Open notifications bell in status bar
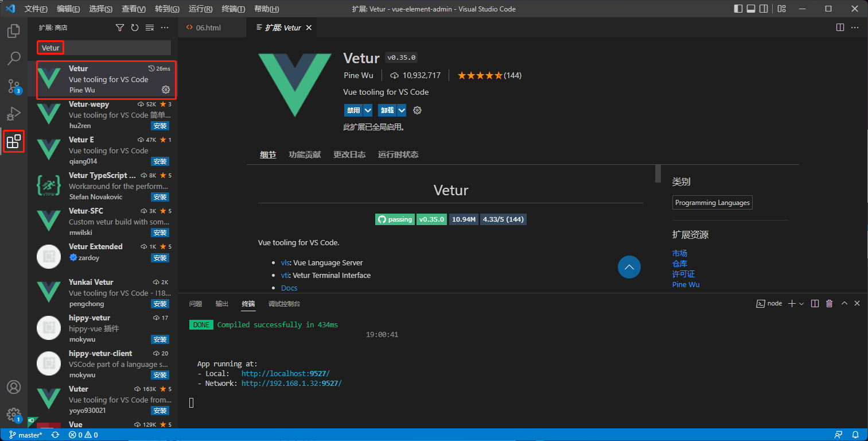 point(855,435)
